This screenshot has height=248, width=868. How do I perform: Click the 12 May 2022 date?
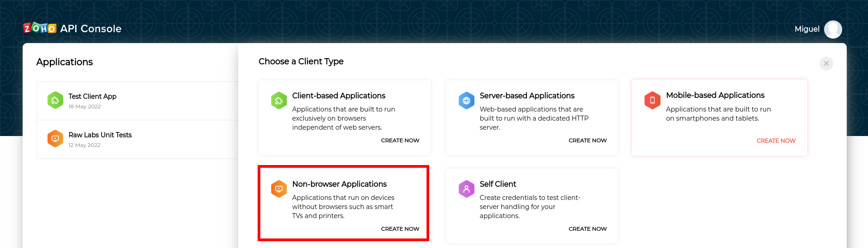tap(85, 145)
